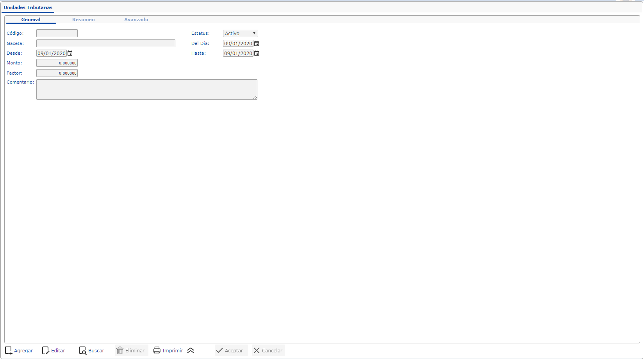Open the calendar picker for Hasta date

click(257, 54)
